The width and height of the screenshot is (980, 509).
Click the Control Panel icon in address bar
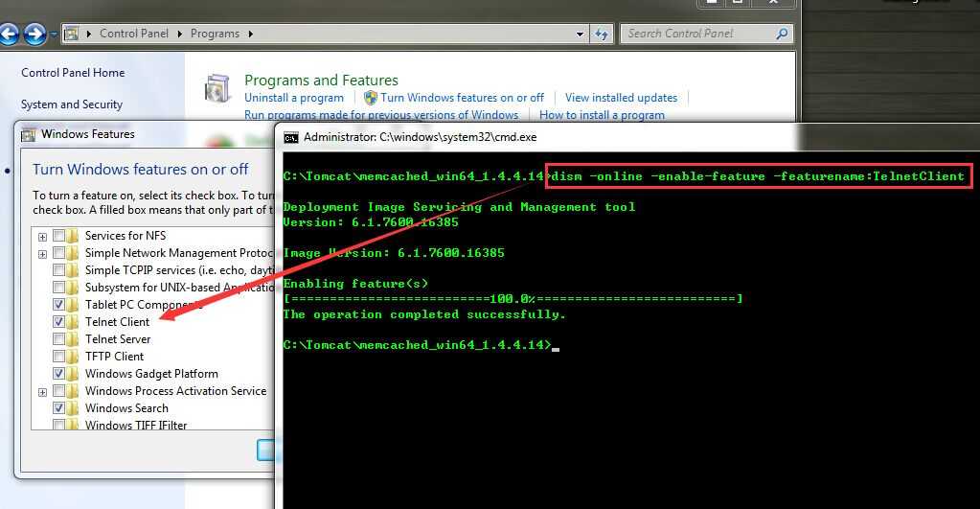click(72, 34)
